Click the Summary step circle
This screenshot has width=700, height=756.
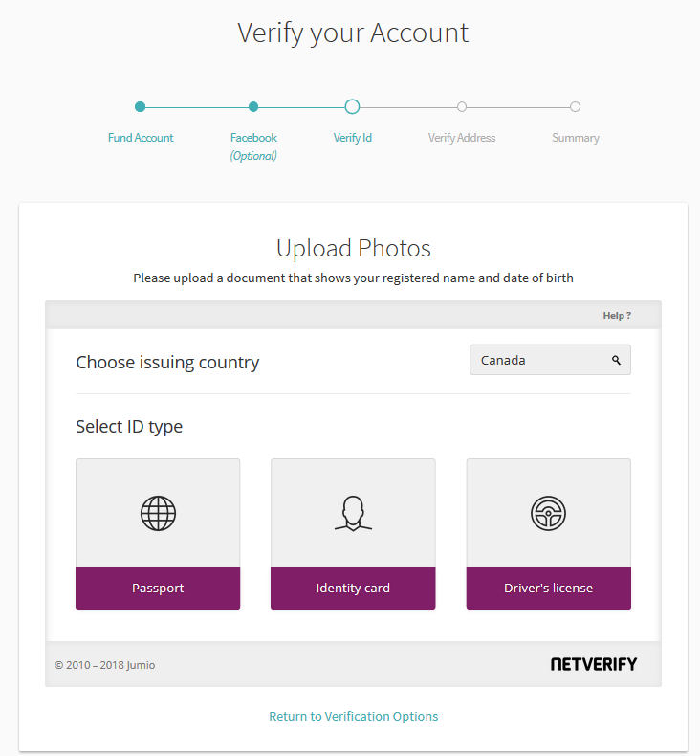click(575, 106)
